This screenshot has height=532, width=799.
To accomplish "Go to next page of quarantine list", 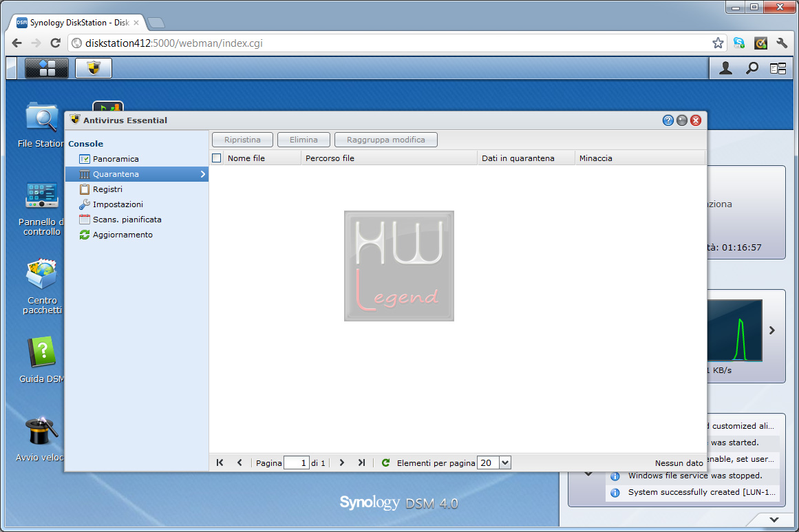I will [x=342, y=462].
